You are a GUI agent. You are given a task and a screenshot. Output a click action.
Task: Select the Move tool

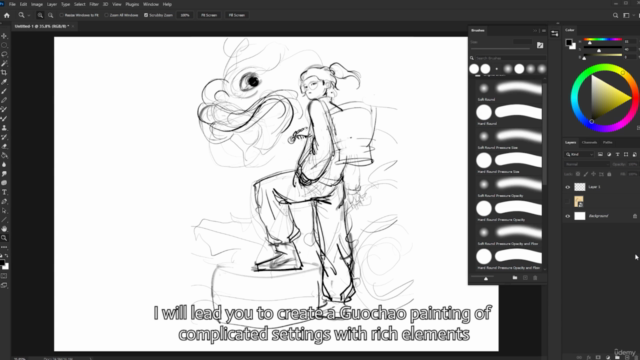tap(4, 36)
